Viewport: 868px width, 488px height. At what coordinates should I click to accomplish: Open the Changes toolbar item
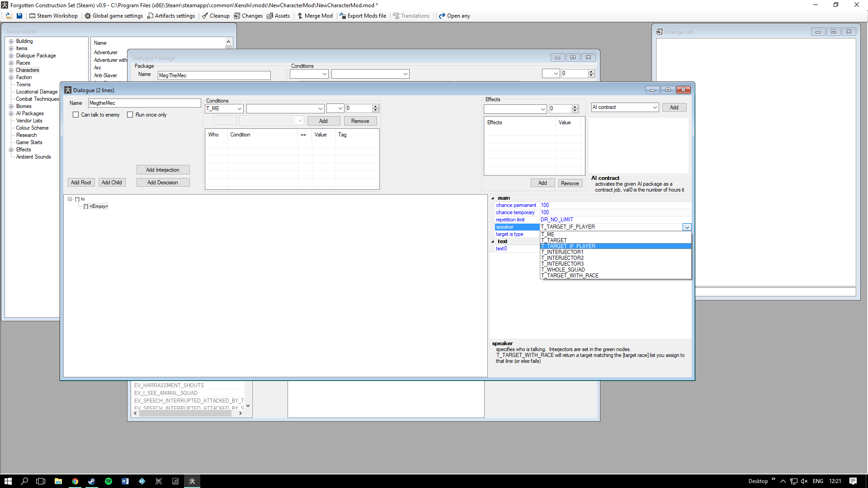pos(248,16)
